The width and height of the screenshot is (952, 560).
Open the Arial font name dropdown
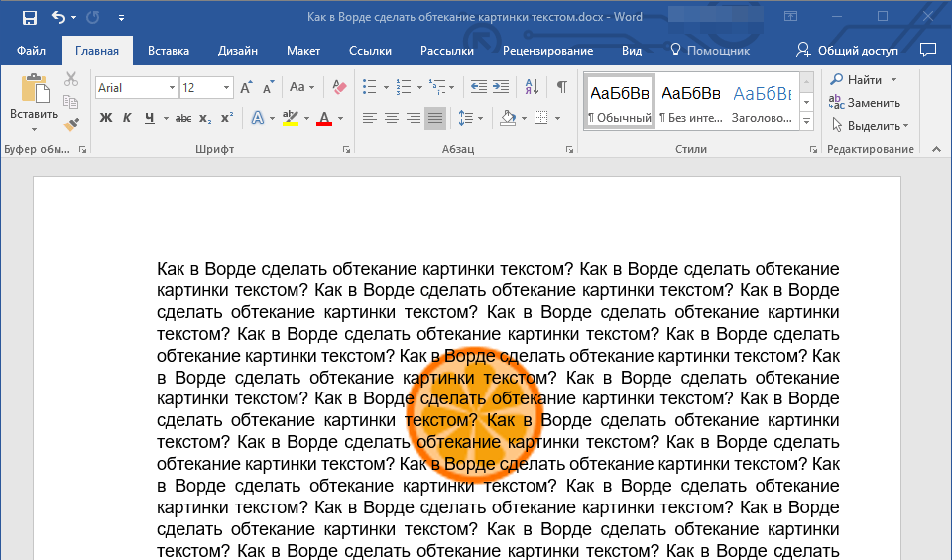coord(172,88)
